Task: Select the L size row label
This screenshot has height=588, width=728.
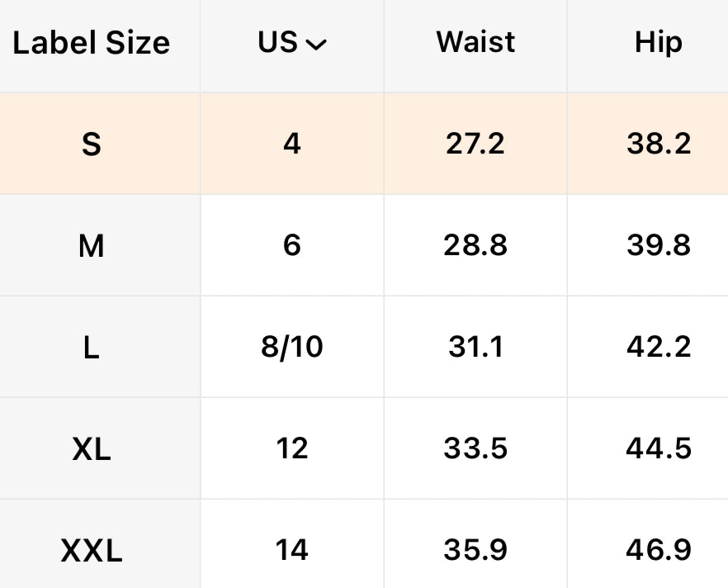Action: tap(92, 348)
